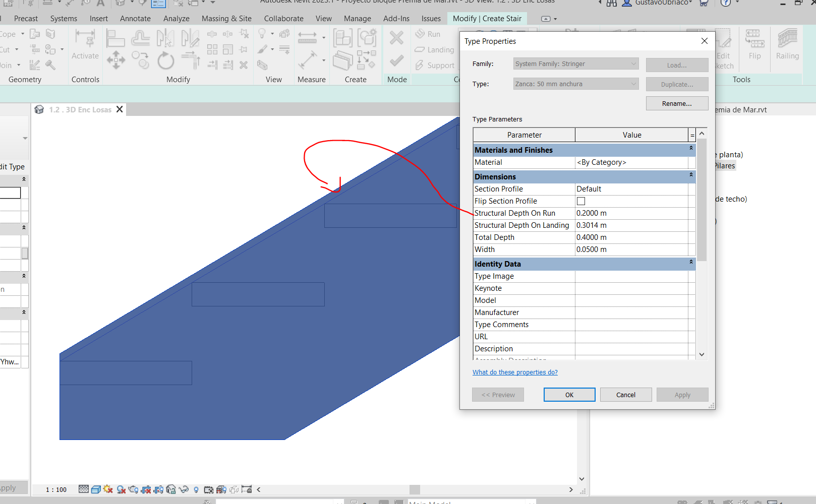The height and width of the screenshot is (504, 816).
Task: Click the Move tool in Modify panel
Action: [116, 60]
